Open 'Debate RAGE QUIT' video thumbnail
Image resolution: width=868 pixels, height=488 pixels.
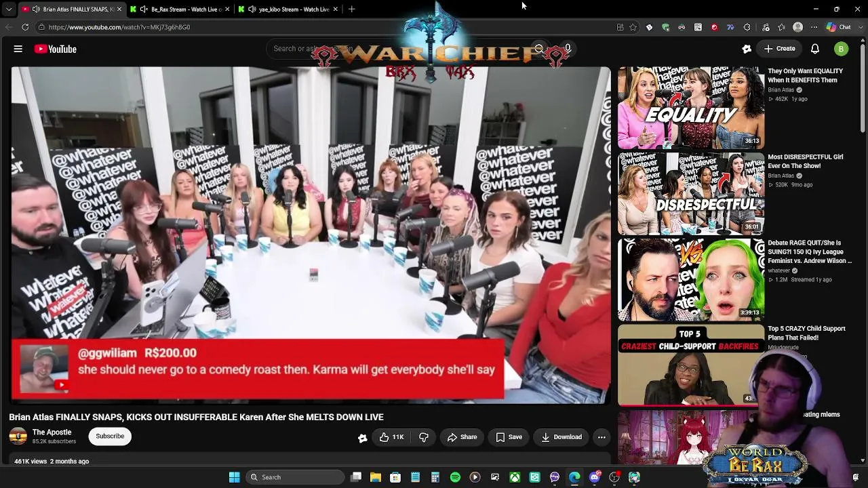pyautogui.click(x=691, y=280)
